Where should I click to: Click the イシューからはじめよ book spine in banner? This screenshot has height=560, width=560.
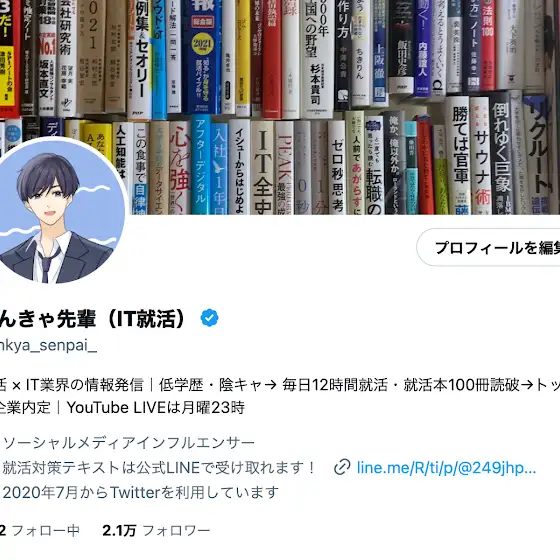(239, 167)
